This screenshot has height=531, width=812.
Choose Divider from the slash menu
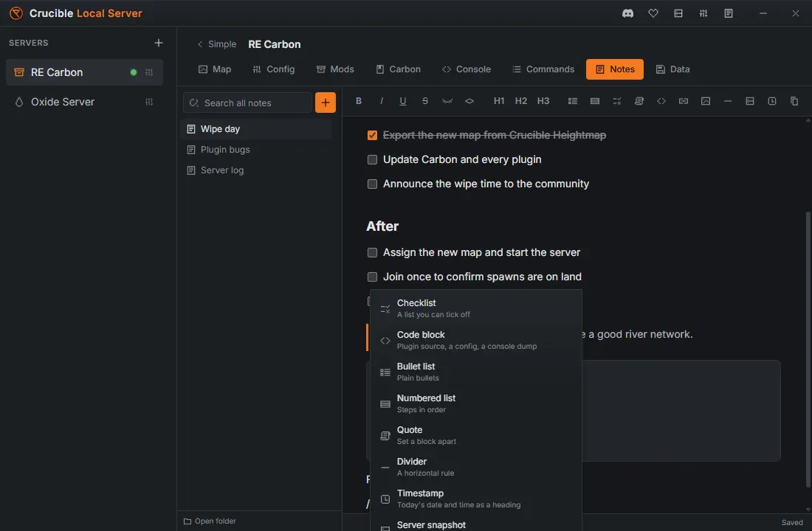pyautogui.click(x=476, y=467)
